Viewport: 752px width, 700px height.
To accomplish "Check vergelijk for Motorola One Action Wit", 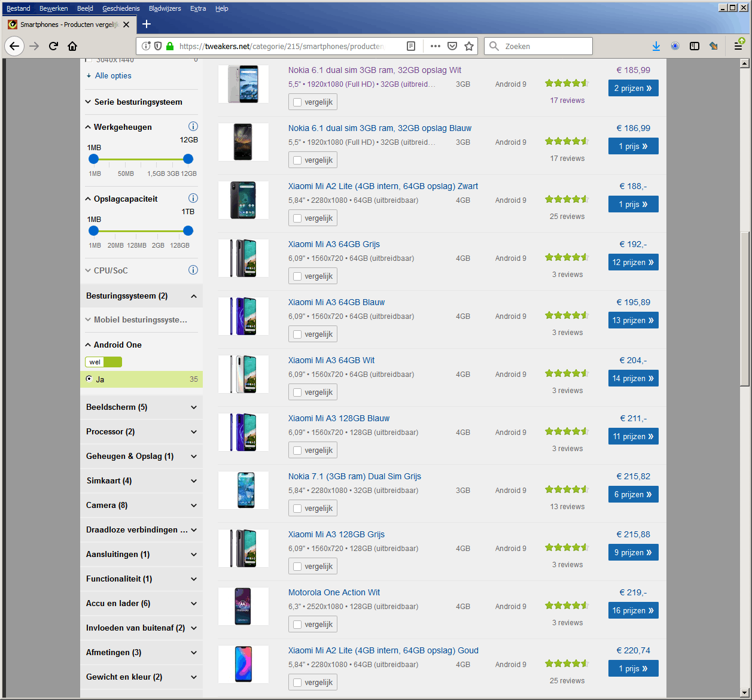I will click(297, 625).
